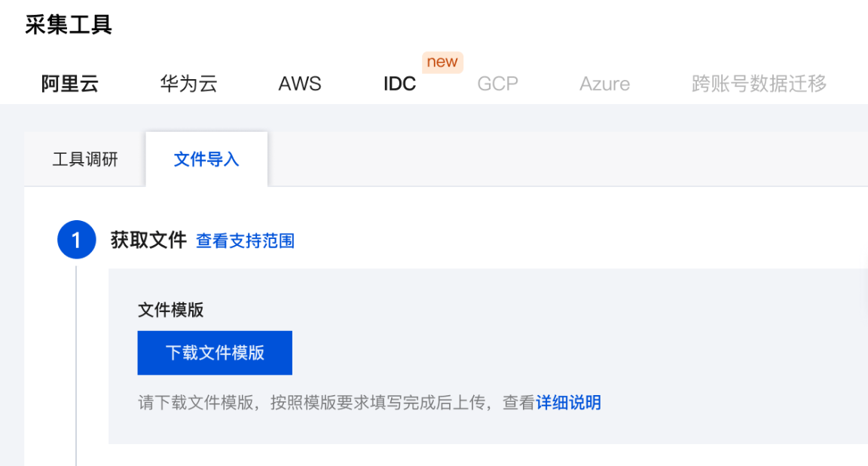868x466 pixels.
Task: Click the greyed-out GCP tab
Action: tap(497, 84)
